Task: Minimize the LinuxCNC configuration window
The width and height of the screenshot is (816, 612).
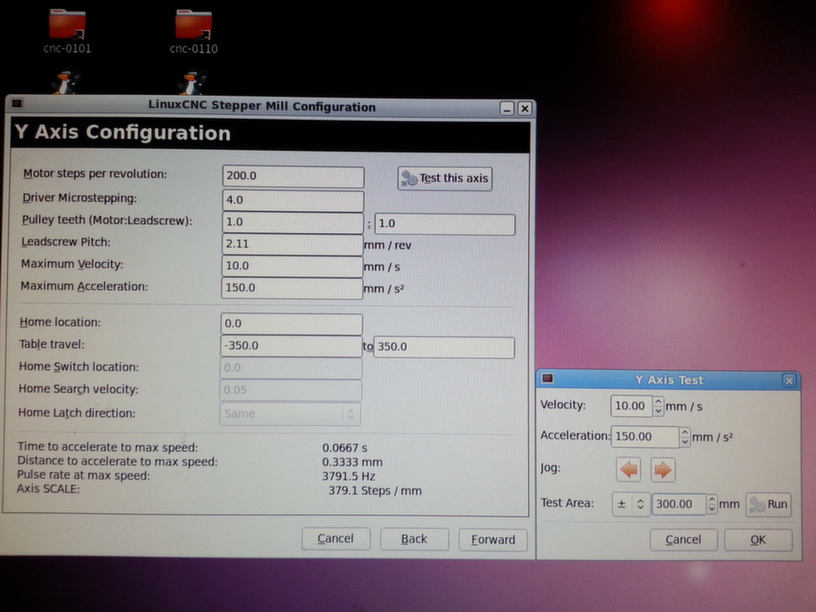Action: [507, 108]
